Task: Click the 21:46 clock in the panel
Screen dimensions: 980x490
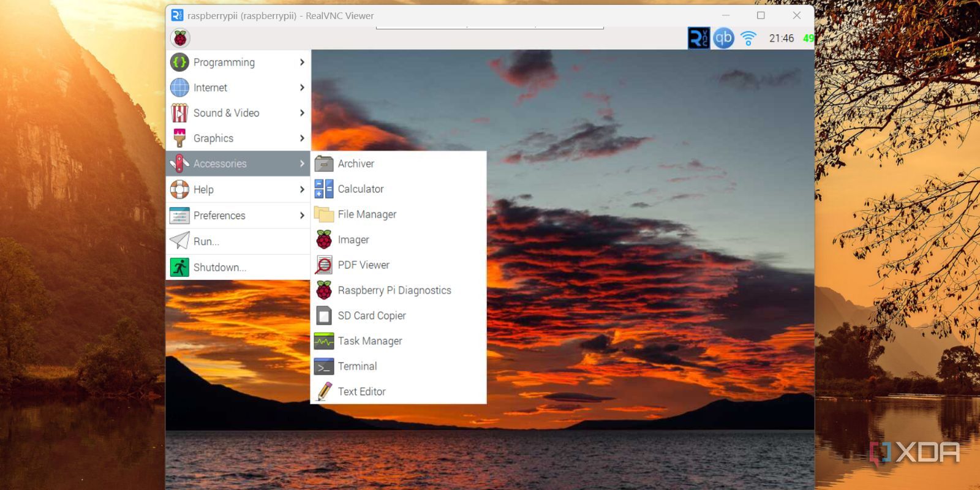Action: point(782,38)
